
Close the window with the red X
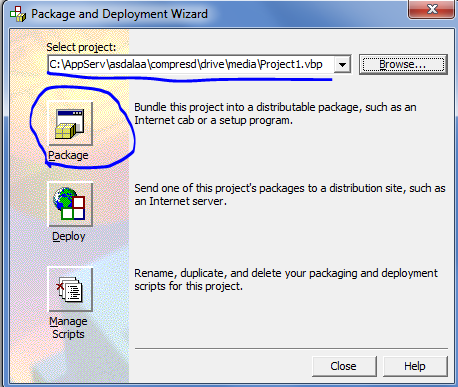point(432,9)
